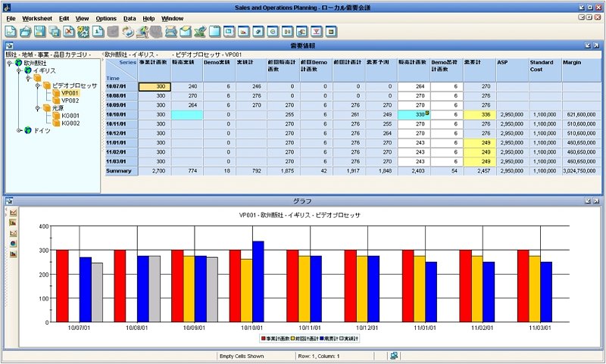Open the Options menu

point(106,18)
